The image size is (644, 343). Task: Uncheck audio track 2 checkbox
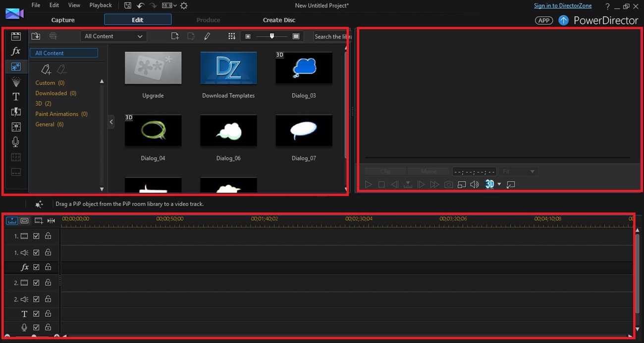click(x=36, y=299)
